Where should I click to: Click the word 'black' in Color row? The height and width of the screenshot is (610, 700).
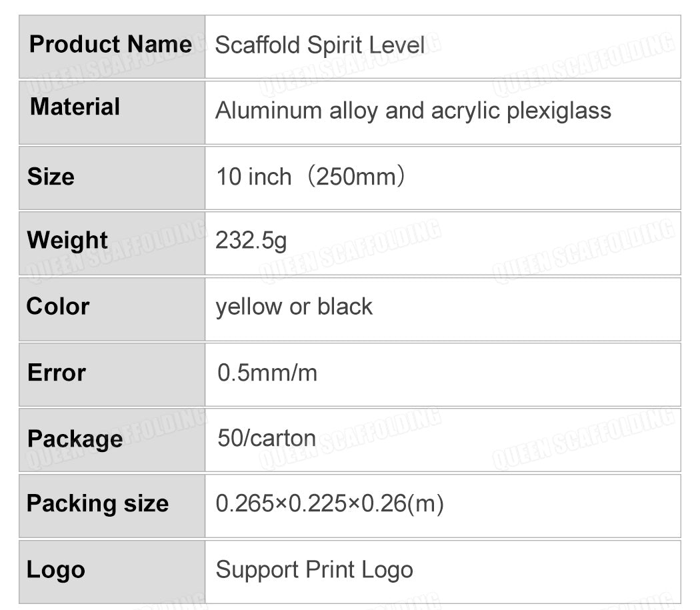pos(345,307)
